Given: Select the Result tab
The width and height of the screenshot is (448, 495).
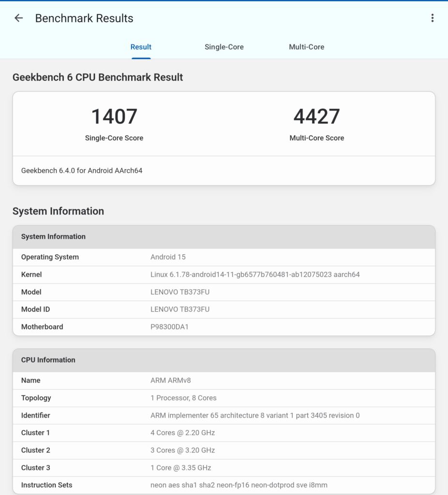Looking at the screenshot, I should (141, 47).
